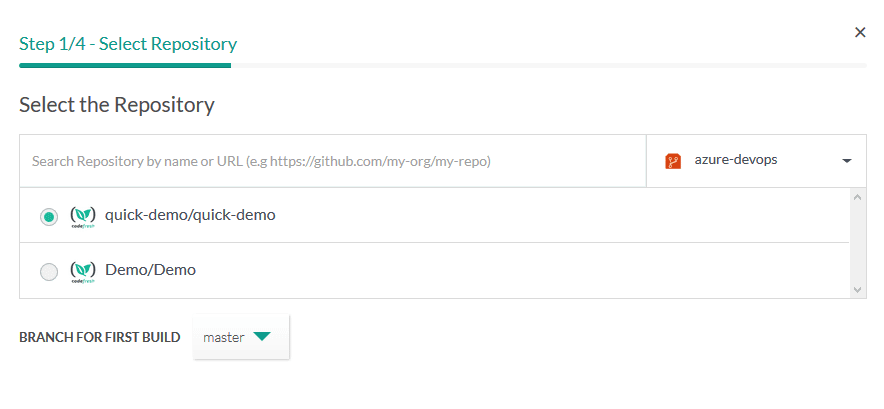
Task: Choose the quick-demo/quick-demo repository name
Action: (190, 214)
